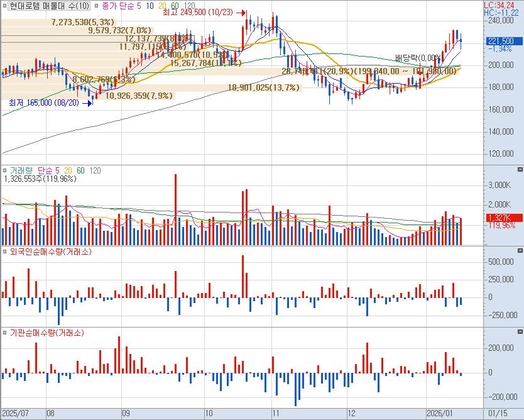524x420 pixels.
Task: Select the 현대로템 매물대 수(10) title button
Action: pyautogui.click(x=50, y=5)
